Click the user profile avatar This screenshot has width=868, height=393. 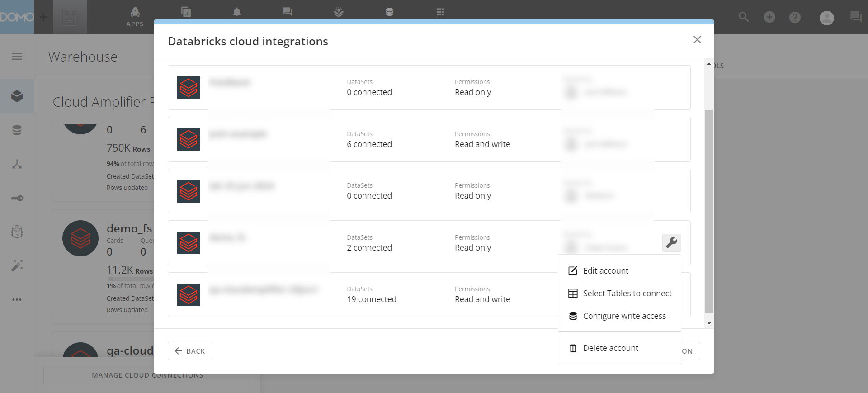coord(826,18)
